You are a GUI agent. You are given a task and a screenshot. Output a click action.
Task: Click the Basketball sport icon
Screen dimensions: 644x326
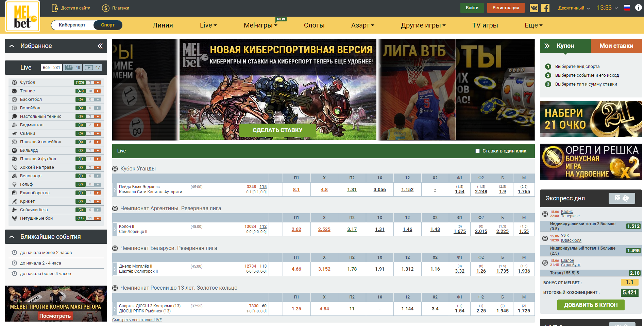pos(14,99)
